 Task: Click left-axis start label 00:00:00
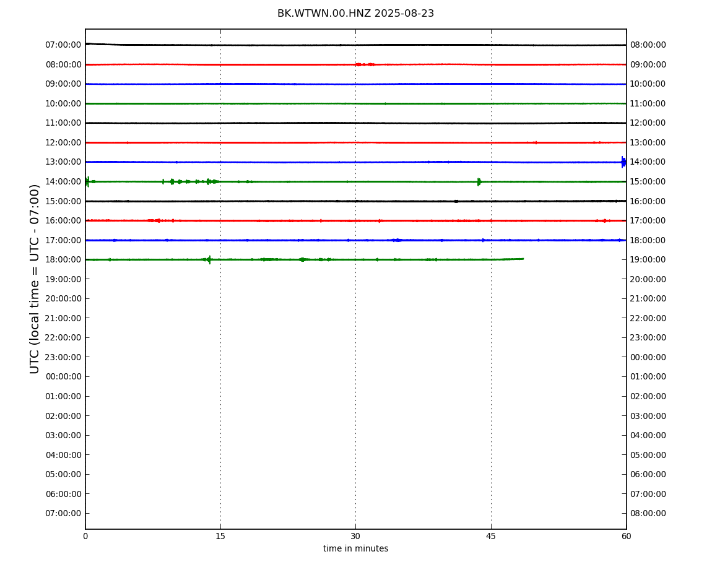pyautogui.click(x=64, y=376)
